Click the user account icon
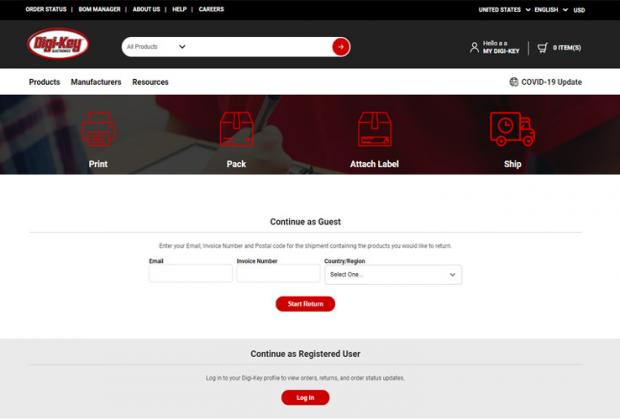 coord(474,47)
